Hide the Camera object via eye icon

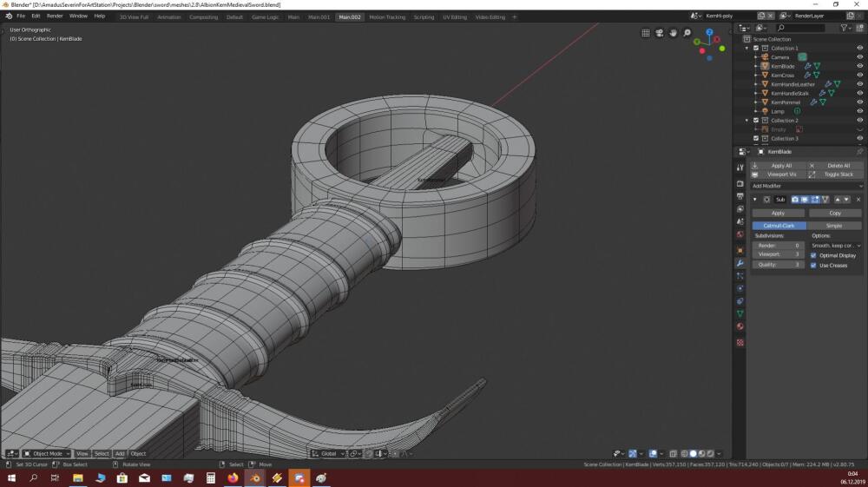tap(859, 57)
